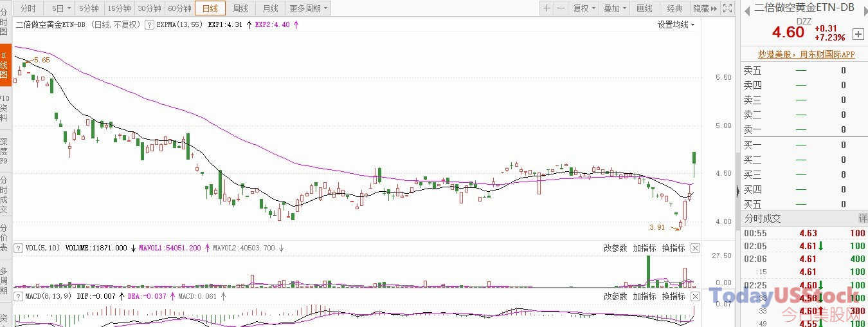868x327 pixels.
Task: Switch to 月线 monthly tab
Action: [271, 8]
